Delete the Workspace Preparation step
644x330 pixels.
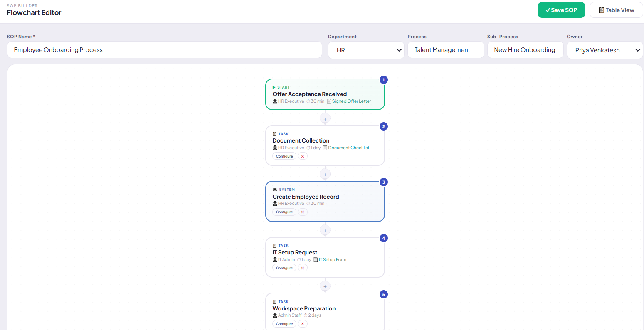coord(303,324)
